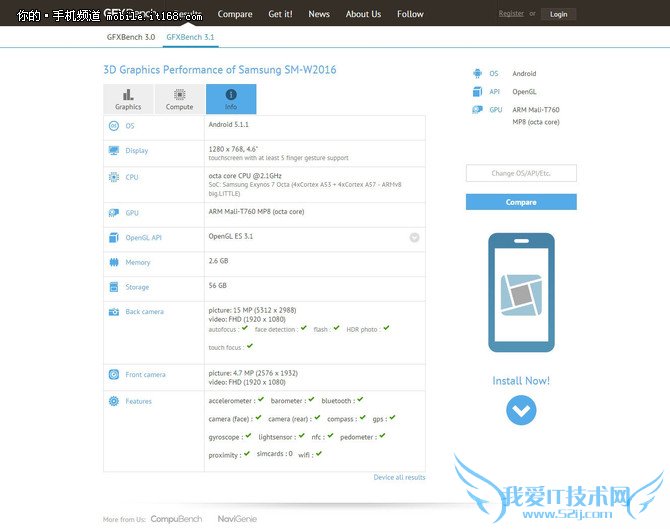Click ARM Mali-T760 MP8 table value
The image size is (670, 529).
[x=256, y=212]
